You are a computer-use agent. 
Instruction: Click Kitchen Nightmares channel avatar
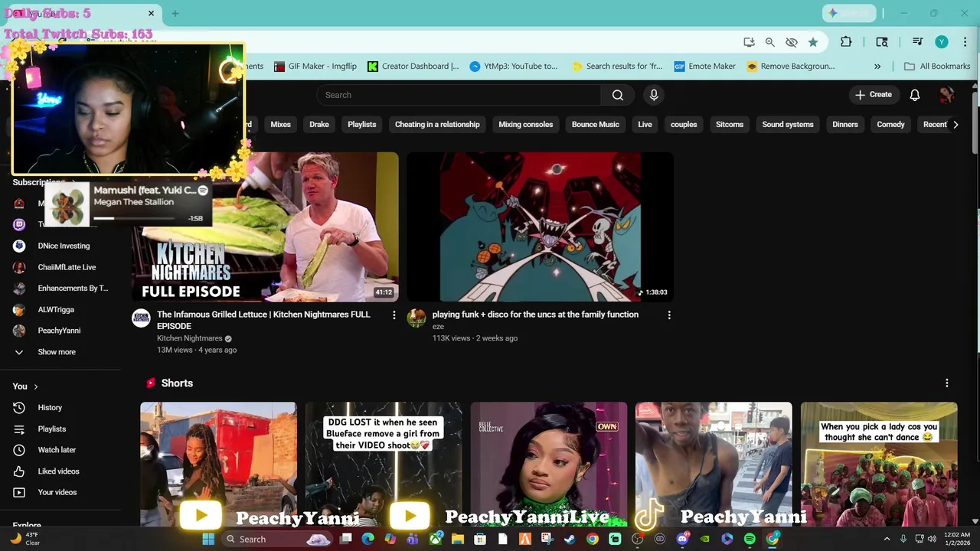(141, 318)
